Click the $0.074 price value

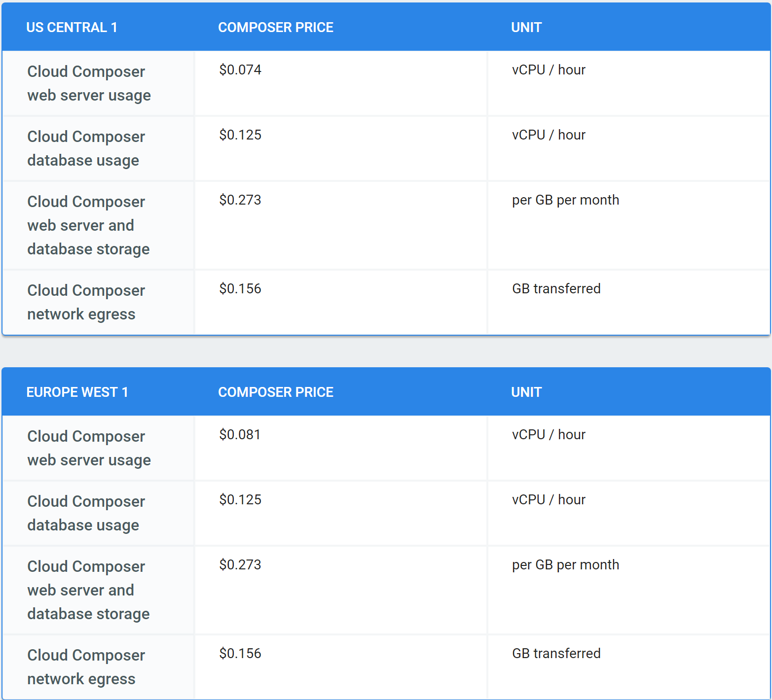240,70
